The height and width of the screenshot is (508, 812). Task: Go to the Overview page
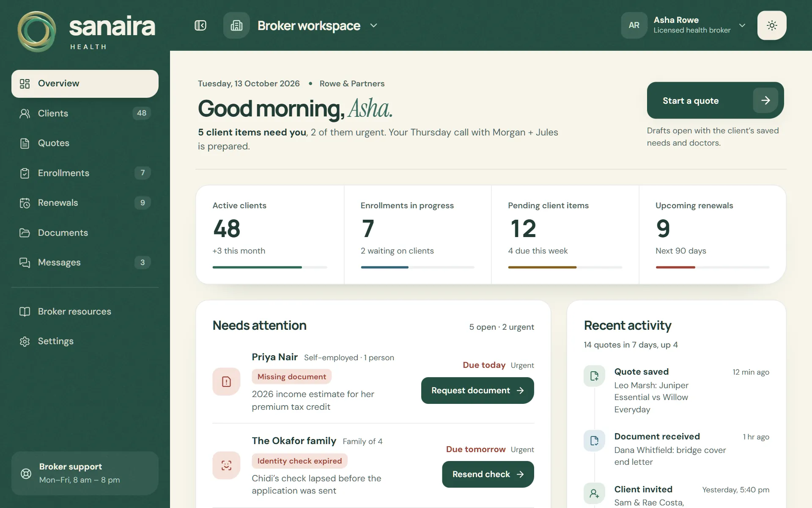coord(85,84)
